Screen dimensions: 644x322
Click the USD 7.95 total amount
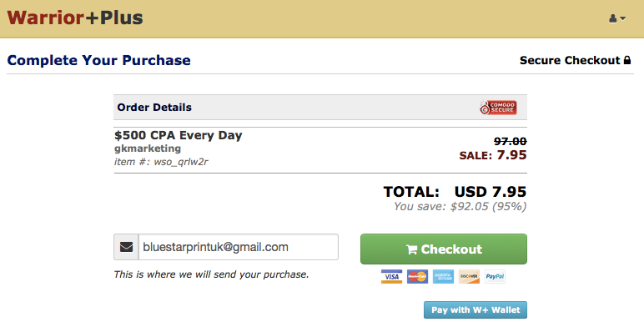coord(491,192)
